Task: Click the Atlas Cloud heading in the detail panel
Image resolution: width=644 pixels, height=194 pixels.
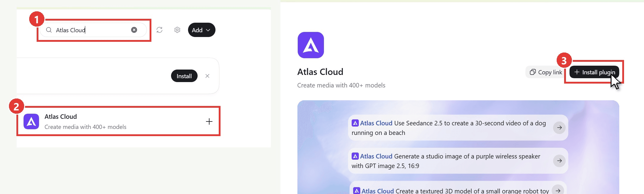Action: [320, 72]
